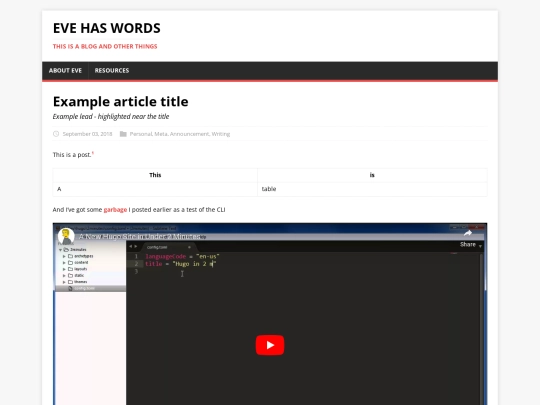Play the embedded YouTube video
The image size is (540, 405).
(x=270, y=345)
